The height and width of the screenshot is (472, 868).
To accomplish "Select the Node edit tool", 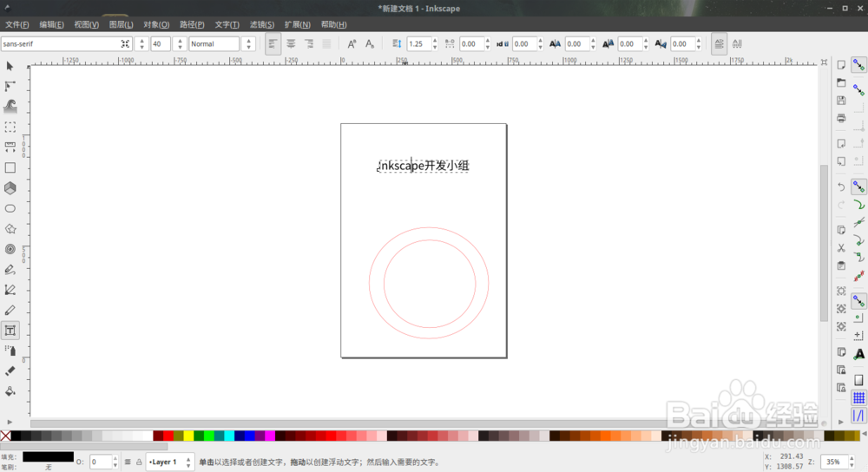I will point(10,86).
